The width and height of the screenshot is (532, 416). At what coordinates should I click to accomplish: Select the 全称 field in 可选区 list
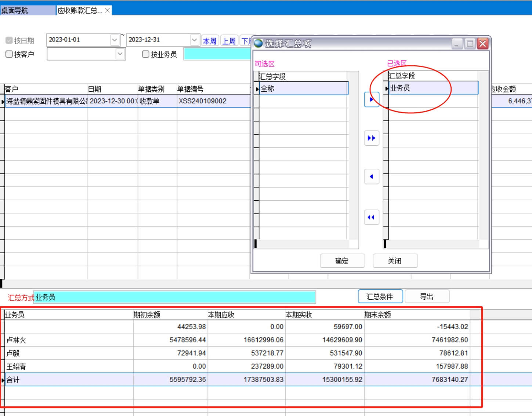[303, 89]
